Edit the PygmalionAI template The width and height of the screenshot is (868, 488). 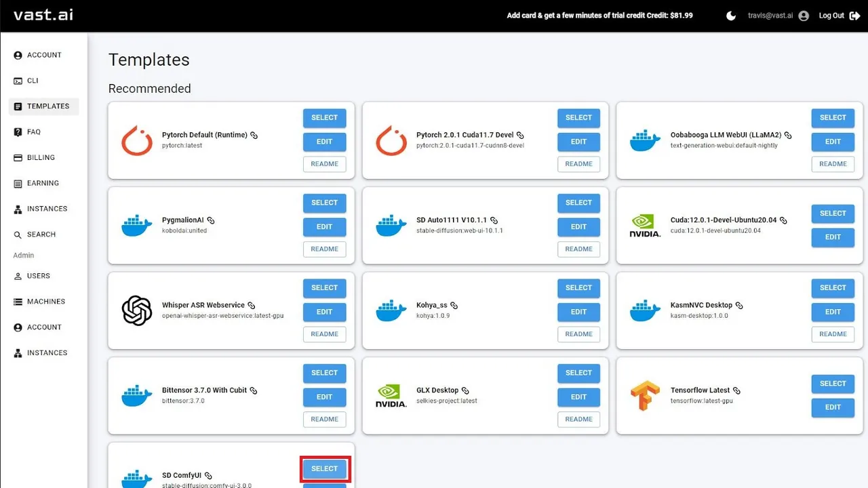click(325, 227)
